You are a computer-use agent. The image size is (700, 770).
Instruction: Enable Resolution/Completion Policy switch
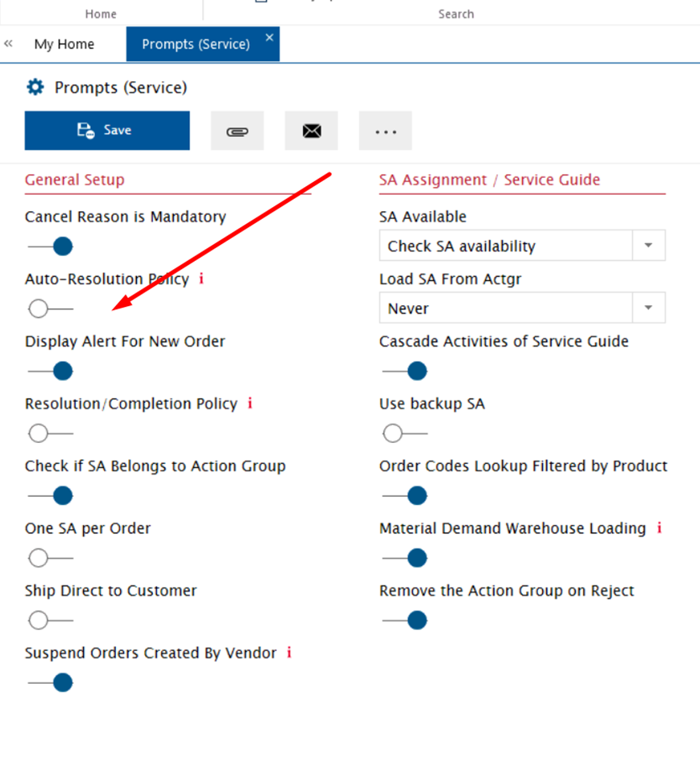[x=51, y=433]
